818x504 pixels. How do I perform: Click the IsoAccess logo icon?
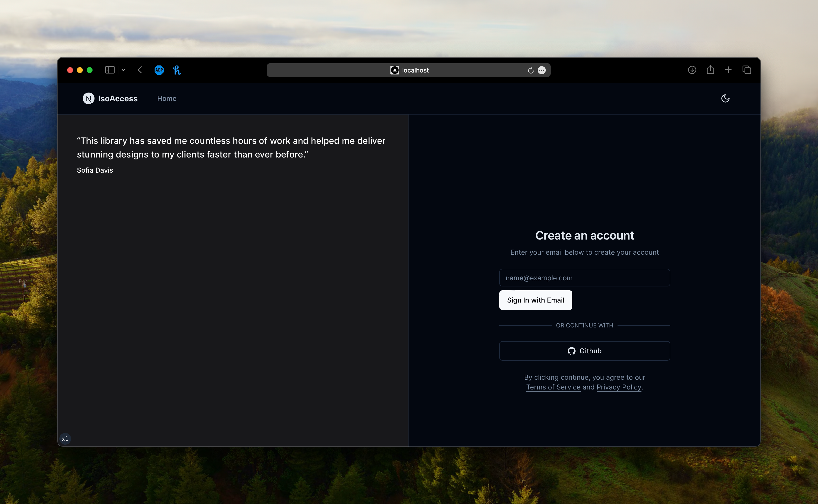(88, 98)
